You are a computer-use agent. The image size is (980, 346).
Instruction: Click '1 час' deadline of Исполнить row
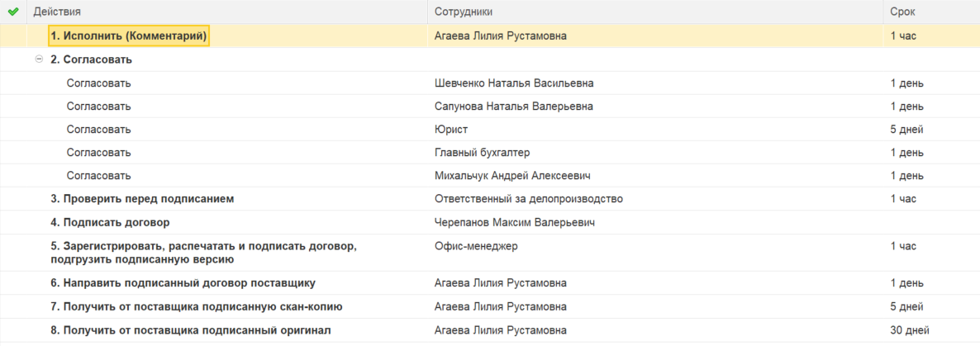click(x=903, y=36)
